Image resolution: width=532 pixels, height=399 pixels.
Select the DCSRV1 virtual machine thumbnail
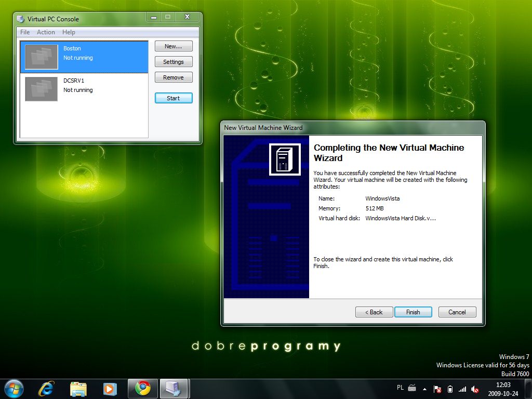pos(42,89)
